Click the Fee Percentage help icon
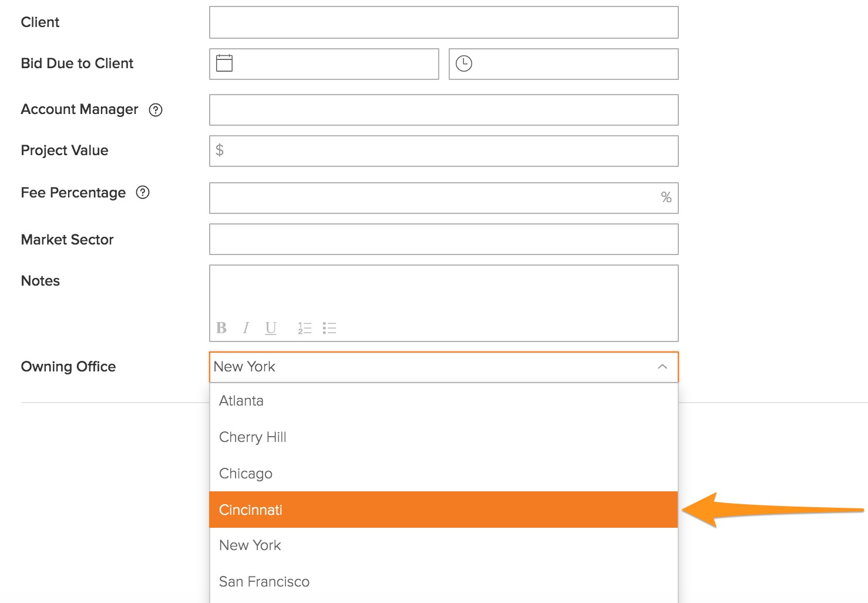Screen dimensions: 868x603 pyautogui.click(x=143, y=193)
